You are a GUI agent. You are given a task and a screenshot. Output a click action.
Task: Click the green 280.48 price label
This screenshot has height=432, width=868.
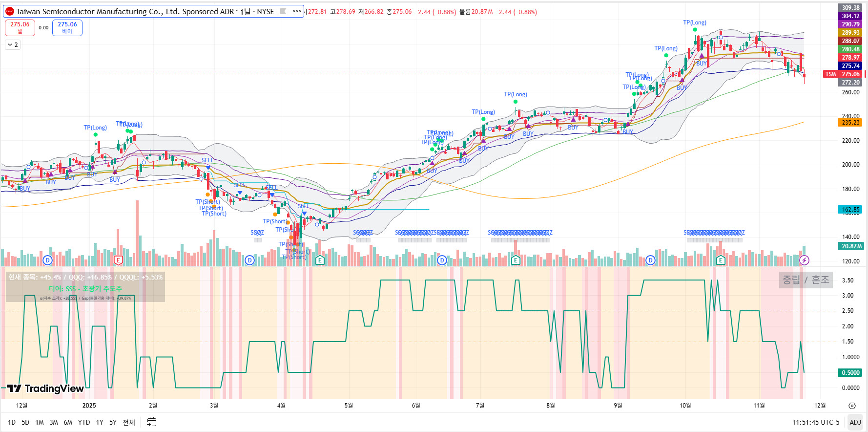(850, 49)
